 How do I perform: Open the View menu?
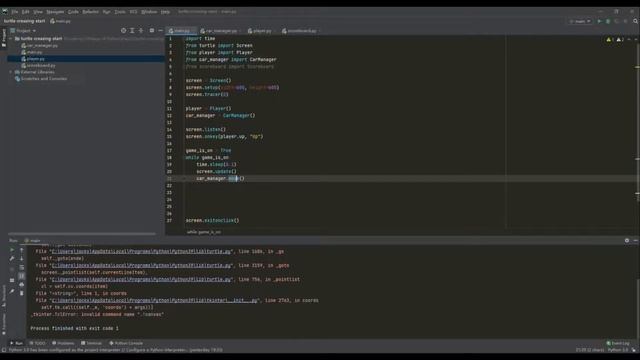pos(38,12)
